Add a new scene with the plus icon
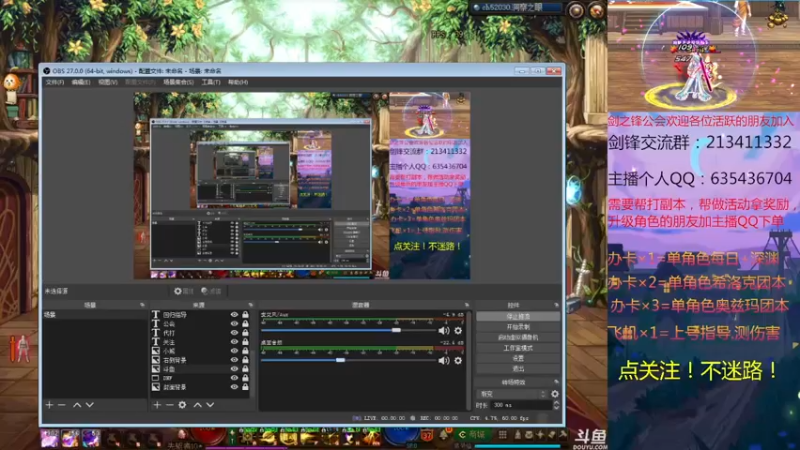Image resolution: width=800 pixels, height=450 pixels. pyautogui.click(x=49, y=405)
